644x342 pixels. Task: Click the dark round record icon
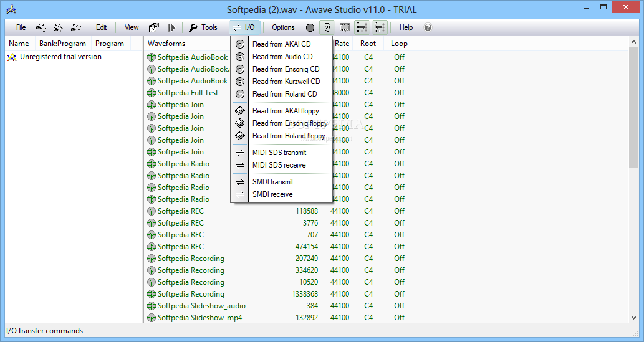tap(310, 27)
